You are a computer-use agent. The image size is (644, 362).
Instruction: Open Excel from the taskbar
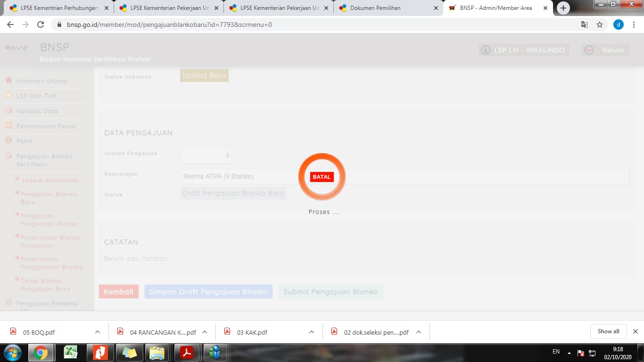click(x=71, y=353)
